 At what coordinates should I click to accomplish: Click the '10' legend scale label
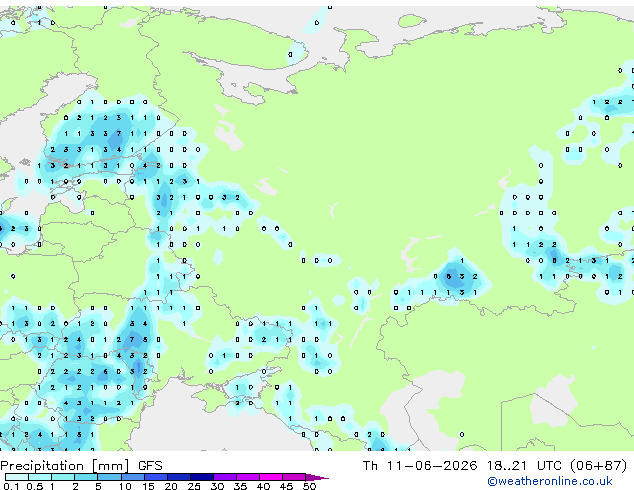125,486
